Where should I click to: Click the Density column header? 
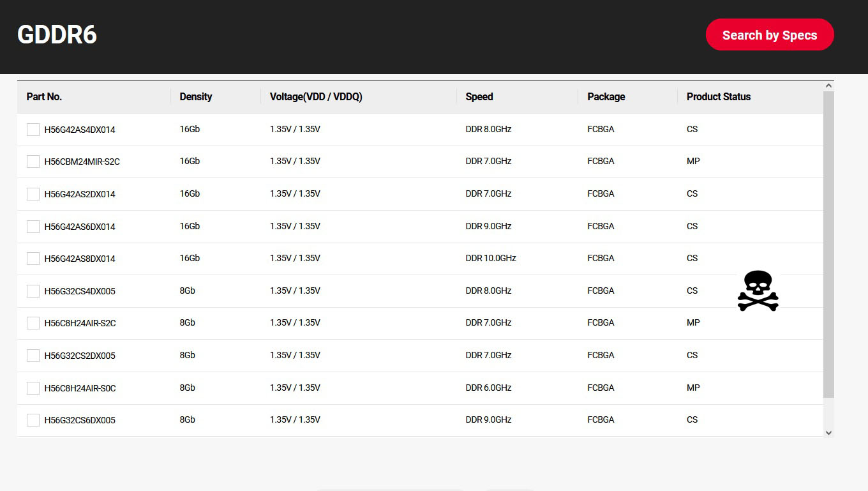(x=195, y=97)
